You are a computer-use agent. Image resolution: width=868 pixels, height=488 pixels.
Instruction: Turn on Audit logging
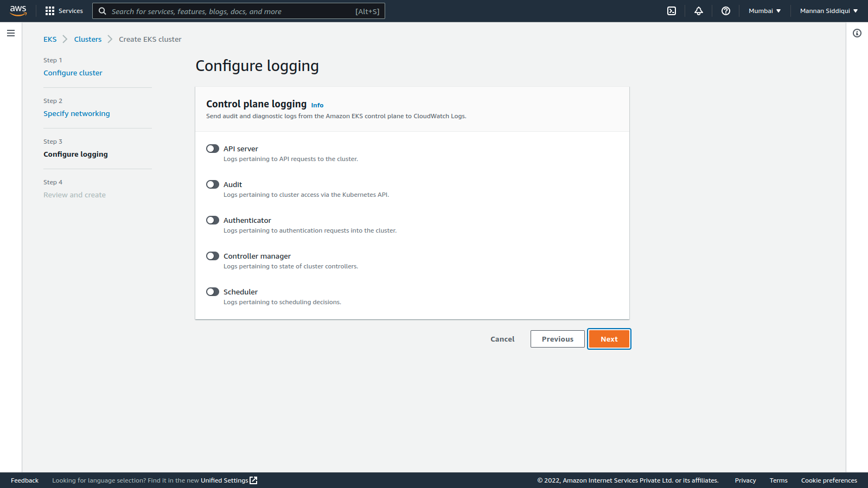point(212,184)
